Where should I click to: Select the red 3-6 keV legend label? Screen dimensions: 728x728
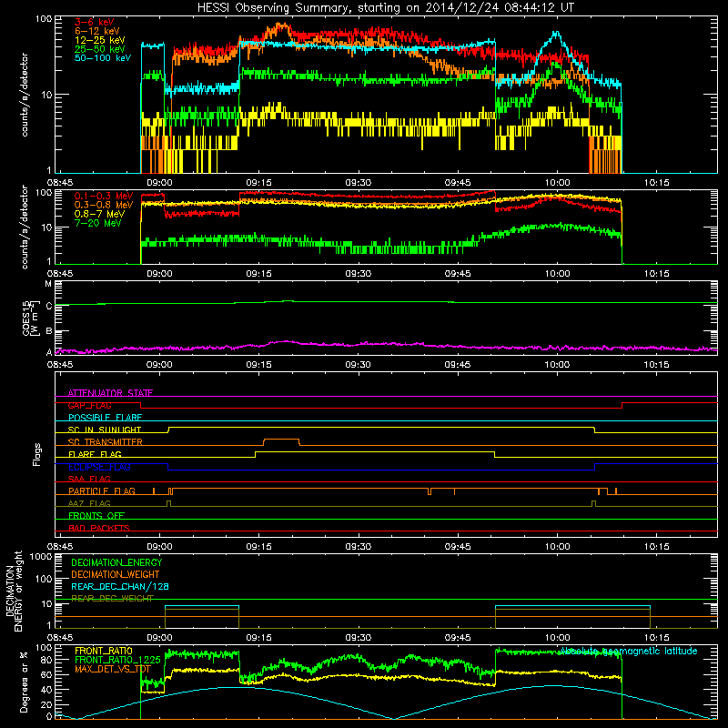pos(94,22)
